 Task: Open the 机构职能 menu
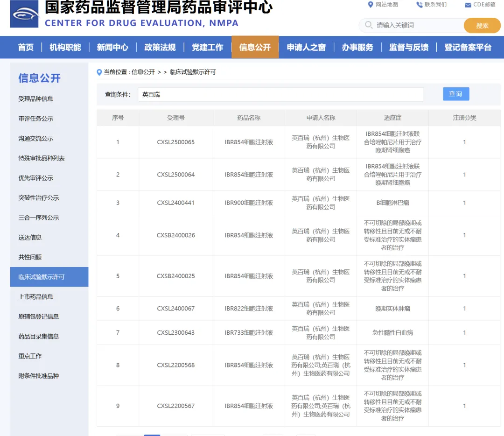65,47
